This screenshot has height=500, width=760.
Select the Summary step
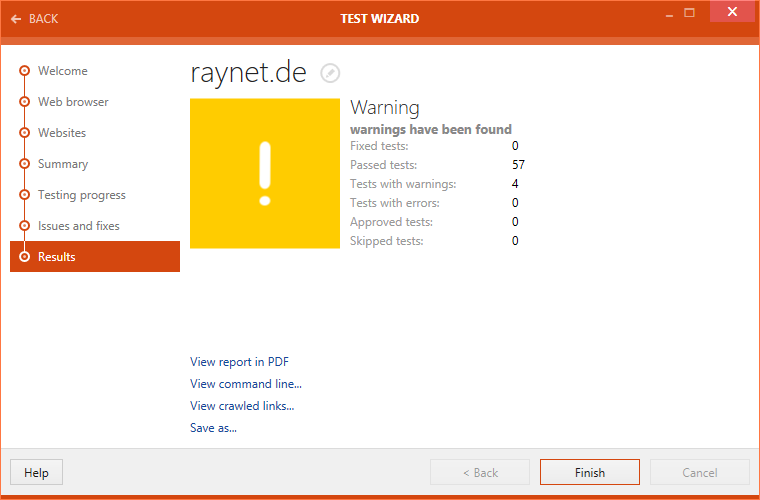[x=63, y=164]
